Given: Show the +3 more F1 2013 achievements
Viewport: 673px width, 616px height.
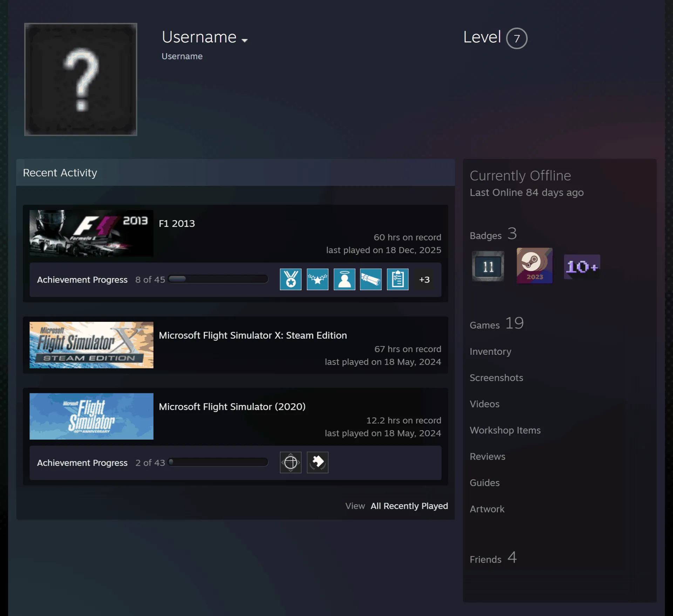Looking at the screenshot, I should coord(424,279).
